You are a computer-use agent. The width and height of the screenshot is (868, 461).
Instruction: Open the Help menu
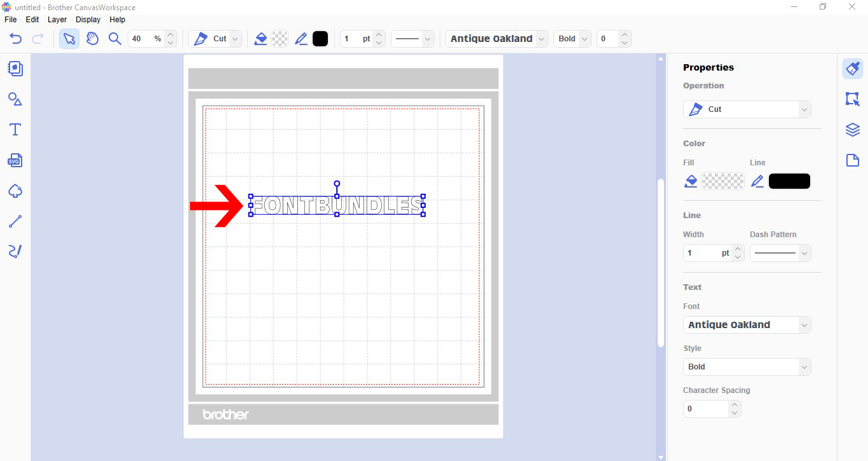118,20
